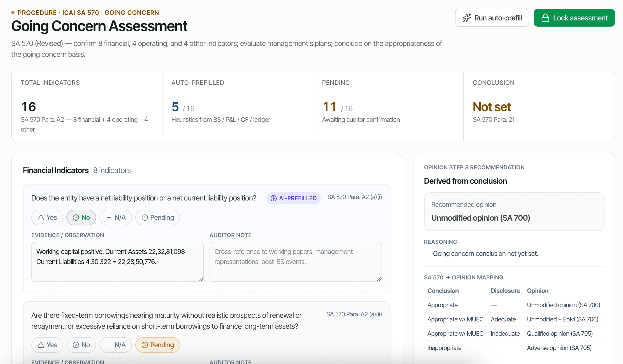Click clock icon of net liability Pending option
This screenshot has height=364, width=623.
click(145, 218)
